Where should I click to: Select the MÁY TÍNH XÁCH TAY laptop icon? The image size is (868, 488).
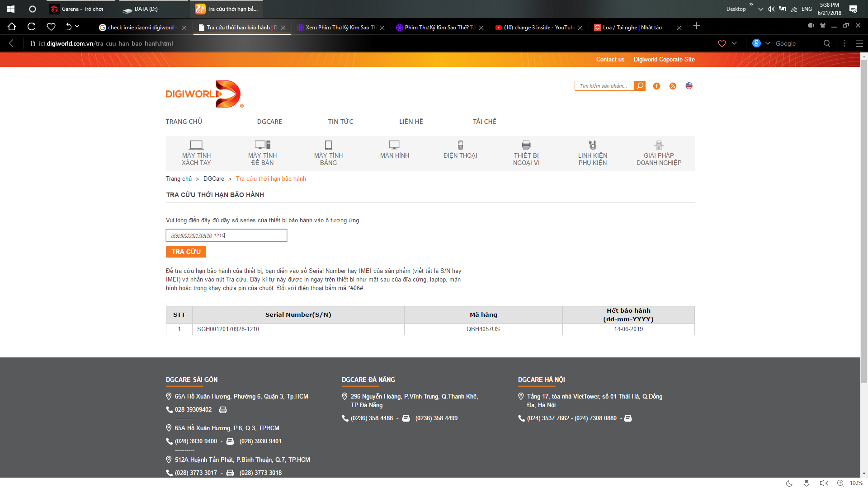tap(196, 145)
